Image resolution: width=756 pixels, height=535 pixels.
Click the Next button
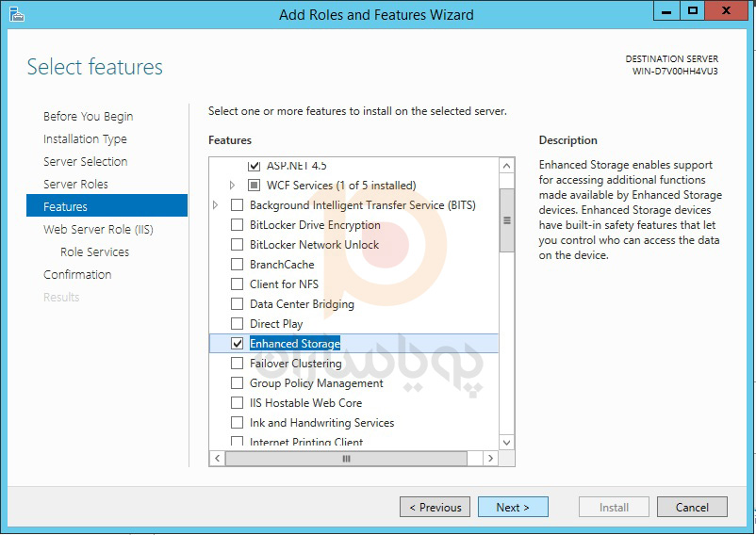tap(513, 507)
